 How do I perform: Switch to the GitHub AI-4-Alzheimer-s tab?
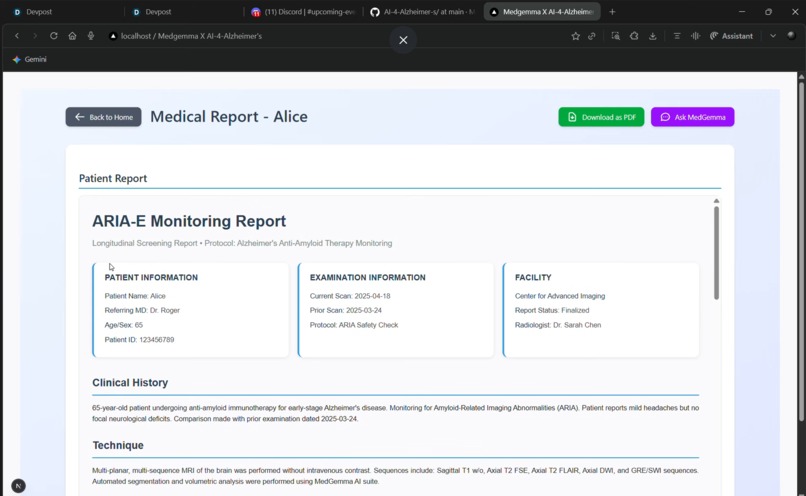click(x=423, y=12)
